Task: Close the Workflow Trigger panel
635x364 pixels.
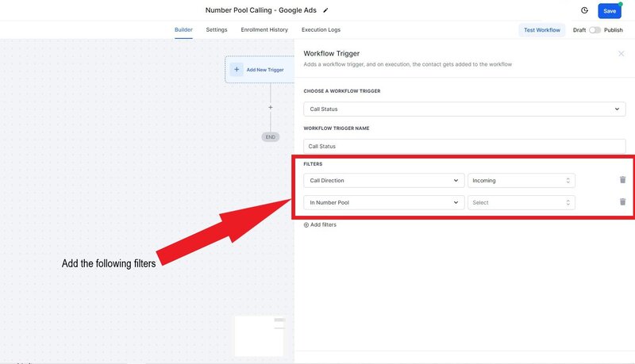Action: (x=621, y=54)
